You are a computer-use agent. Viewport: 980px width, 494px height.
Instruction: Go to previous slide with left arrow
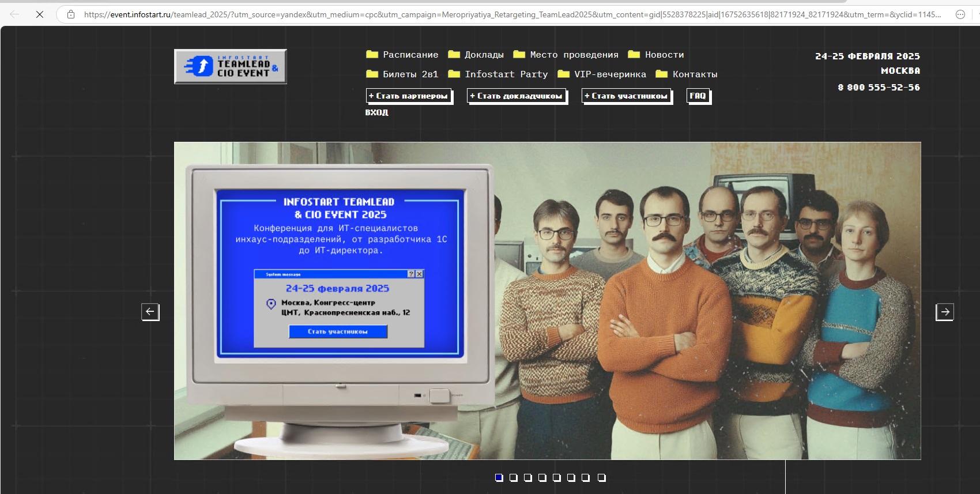150,312
